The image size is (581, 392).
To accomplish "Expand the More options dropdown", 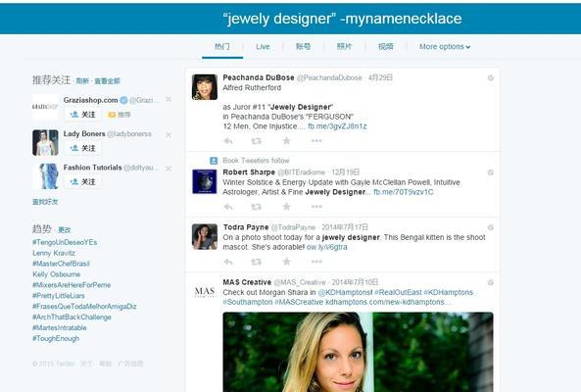I will pyautogui.click(x=445, y=47).
